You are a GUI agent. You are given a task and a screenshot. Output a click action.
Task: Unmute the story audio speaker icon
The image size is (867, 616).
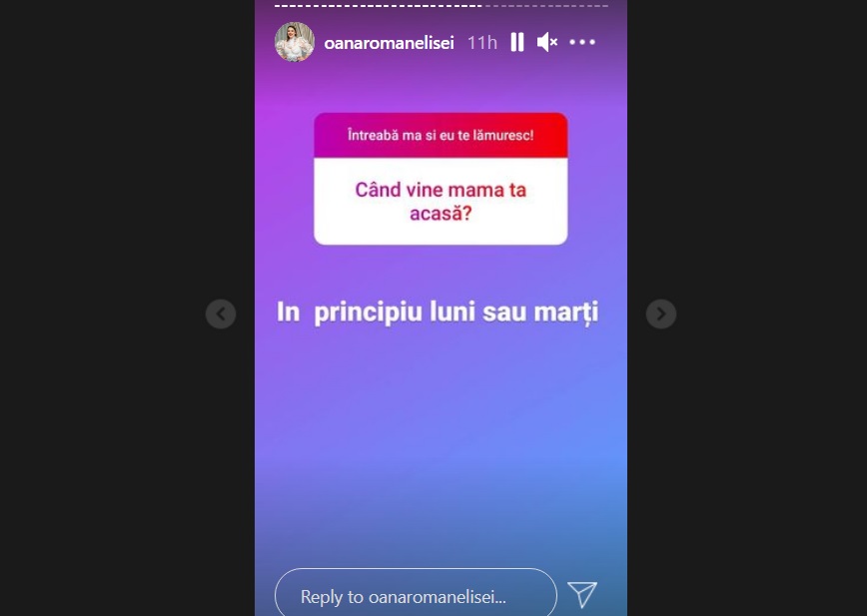pos(546,42)
